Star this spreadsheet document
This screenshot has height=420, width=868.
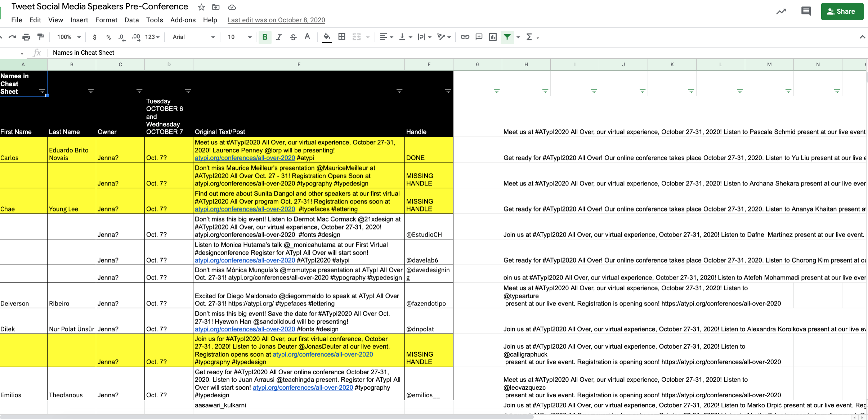201,7
